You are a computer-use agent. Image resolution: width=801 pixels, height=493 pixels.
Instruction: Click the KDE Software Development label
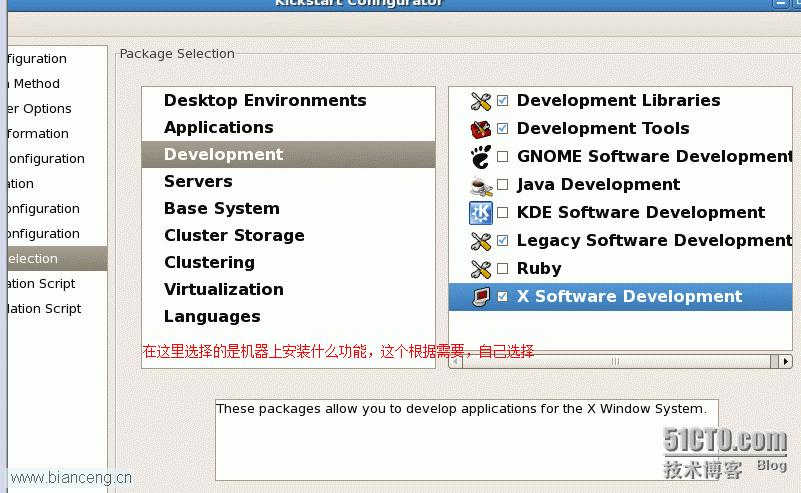[x=641, y=213]
